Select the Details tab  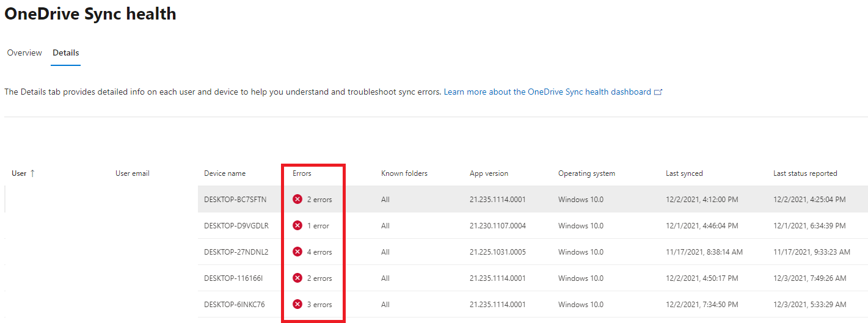(x=66, y=53)
